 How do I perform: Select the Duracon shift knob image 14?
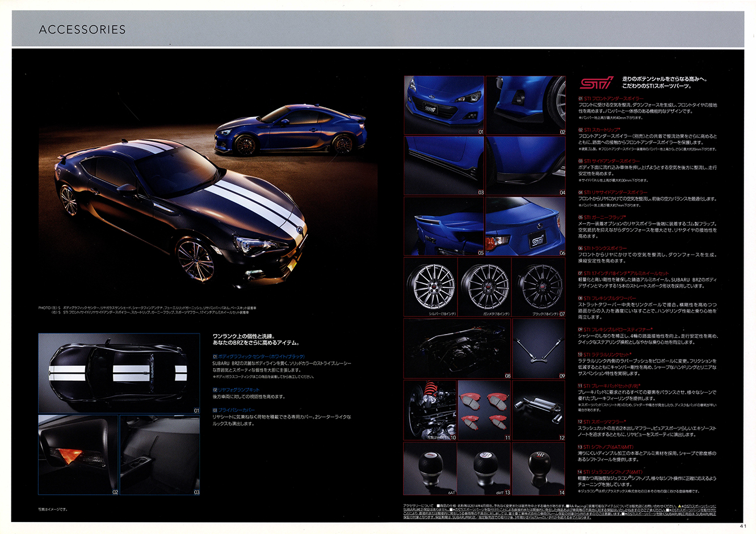[x=539, y=469]
